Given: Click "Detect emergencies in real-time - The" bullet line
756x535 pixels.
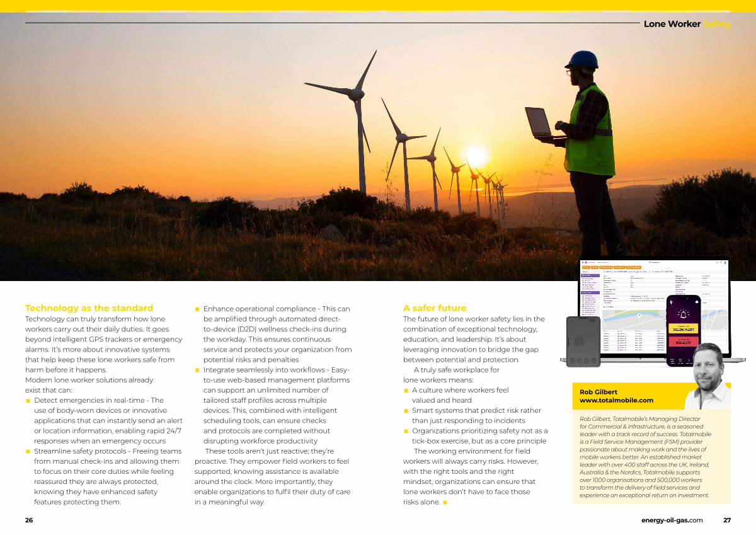Looking at the screenshot, I should [x=99, y=400].
